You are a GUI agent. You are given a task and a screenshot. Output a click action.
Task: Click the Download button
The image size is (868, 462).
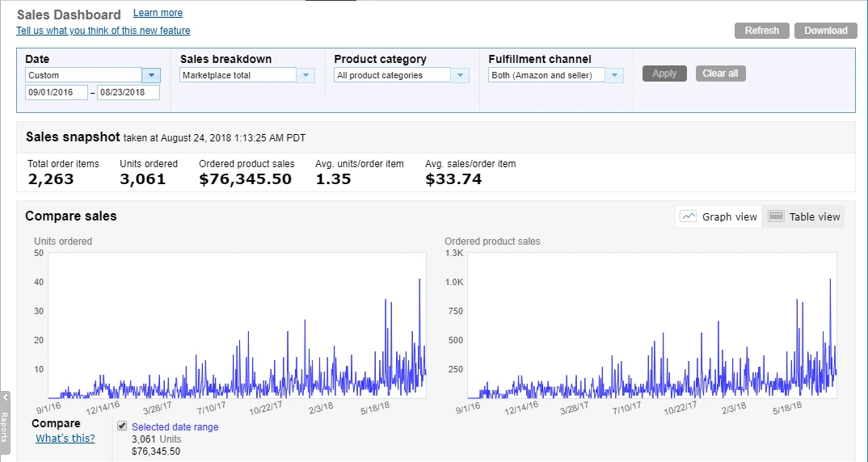tap(825, 31)
